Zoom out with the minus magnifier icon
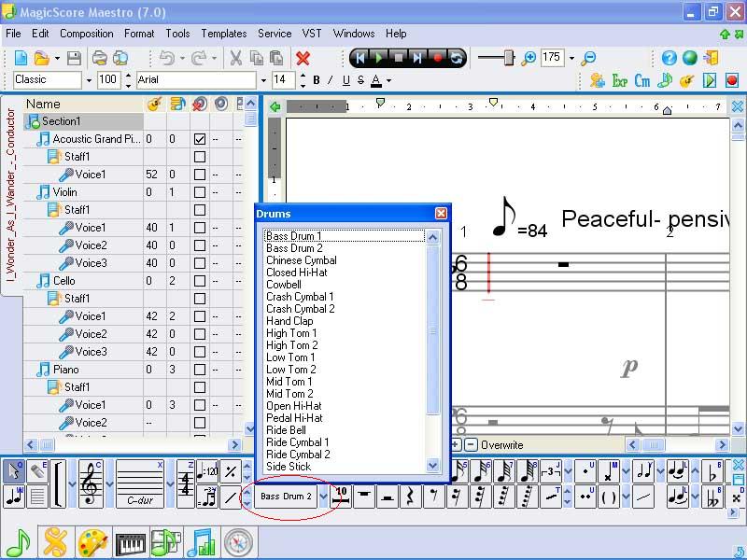 [x=589, y=58]
